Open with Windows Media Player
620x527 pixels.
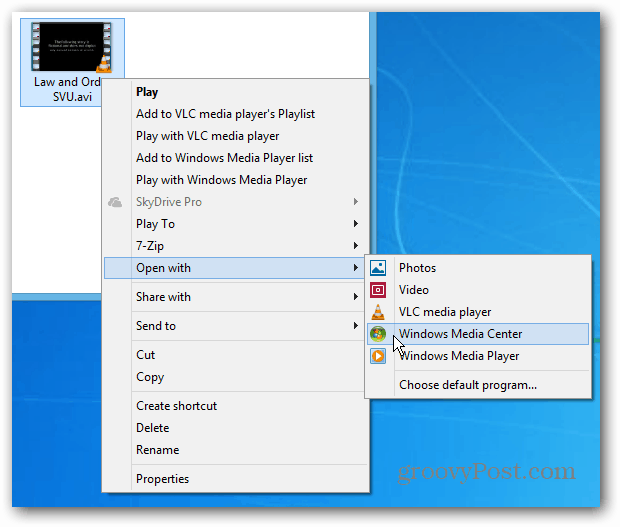(478, 356)
